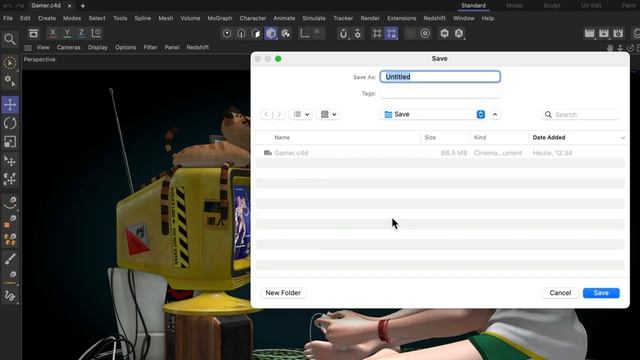Open the list view options dropdown
640x360 pixels.
[301, 114]
